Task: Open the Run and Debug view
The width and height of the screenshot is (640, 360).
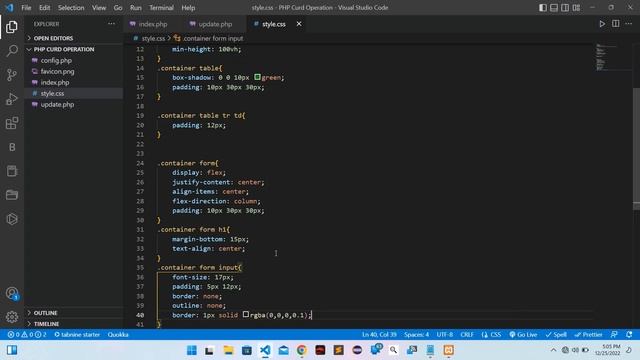Action: [x=12, y=99]
